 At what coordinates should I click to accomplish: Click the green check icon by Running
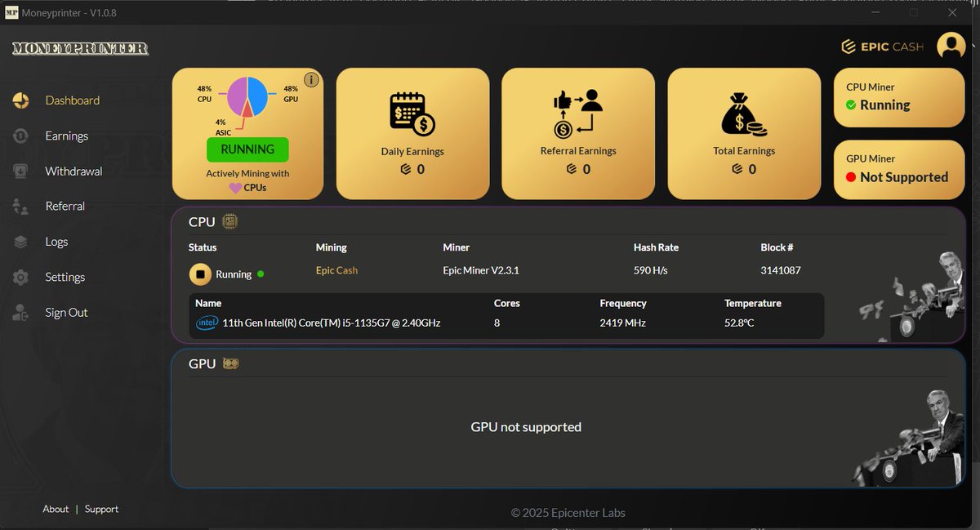pos(851,105)
